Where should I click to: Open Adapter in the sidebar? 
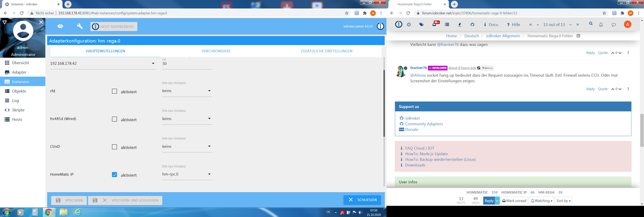click(23, 72)
